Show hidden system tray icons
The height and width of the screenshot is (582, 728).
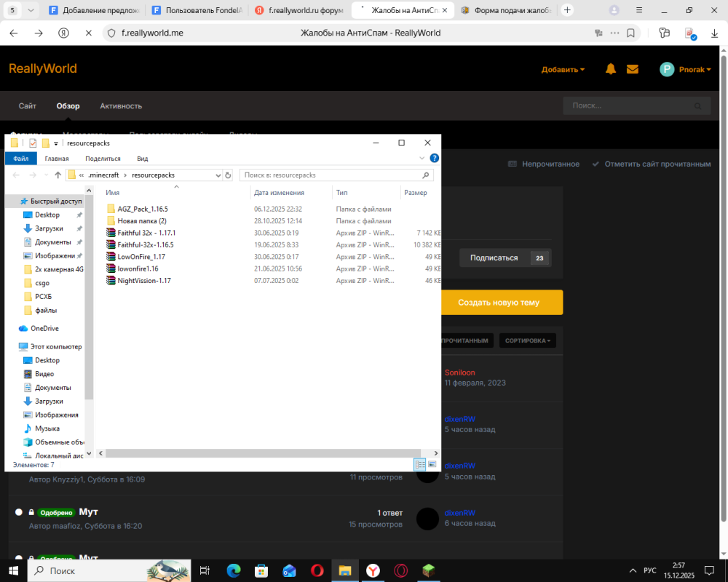pos(633,570)
